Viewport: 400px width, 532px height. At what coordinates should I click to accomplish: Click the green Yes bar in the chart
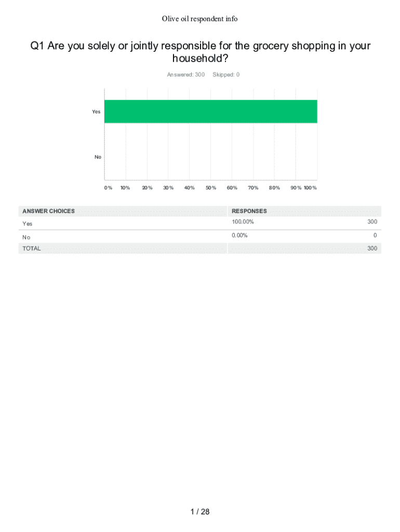(x=210, y=111)
